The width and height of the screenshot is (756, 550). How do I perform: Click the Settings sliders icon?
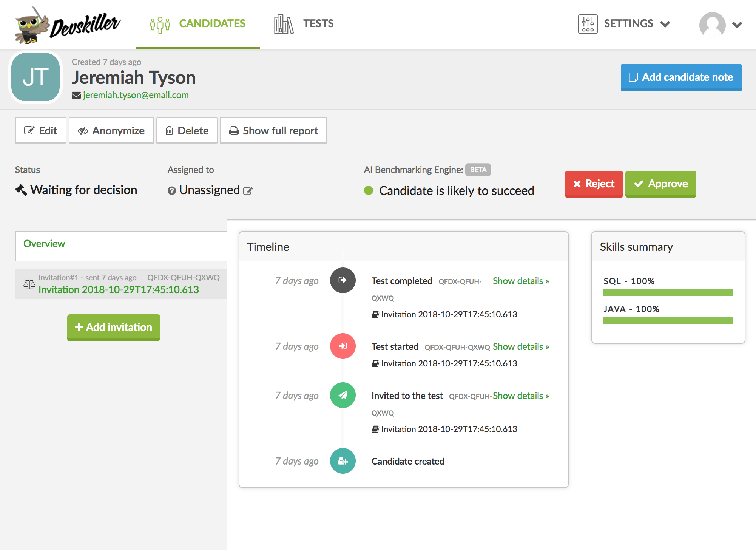tap(588, 24)
